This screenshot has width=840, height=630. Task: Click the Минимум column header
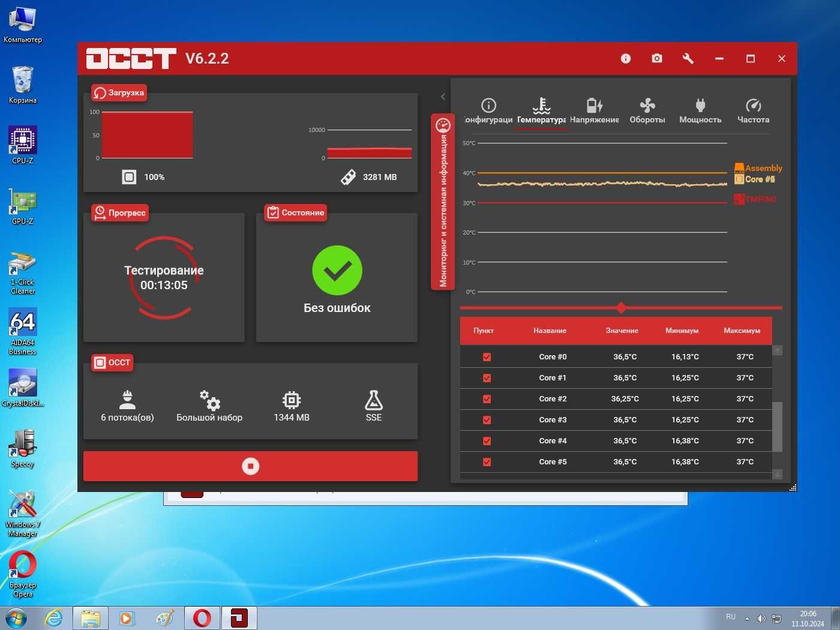tap(682, 331)
